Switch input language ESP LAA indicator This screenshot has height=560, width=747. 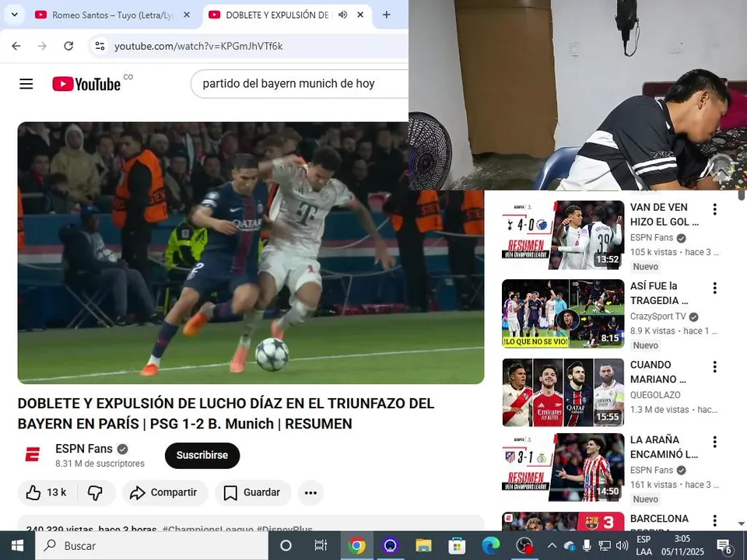644,546
